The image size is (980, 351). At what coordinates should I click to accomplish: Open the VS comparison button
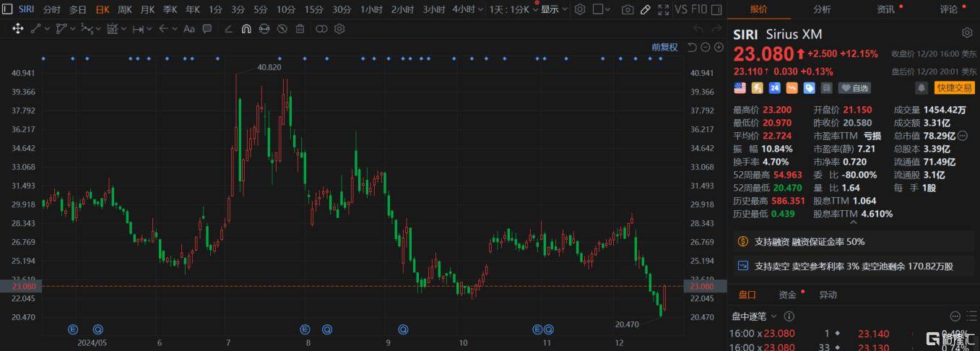[x=681, y=9]
